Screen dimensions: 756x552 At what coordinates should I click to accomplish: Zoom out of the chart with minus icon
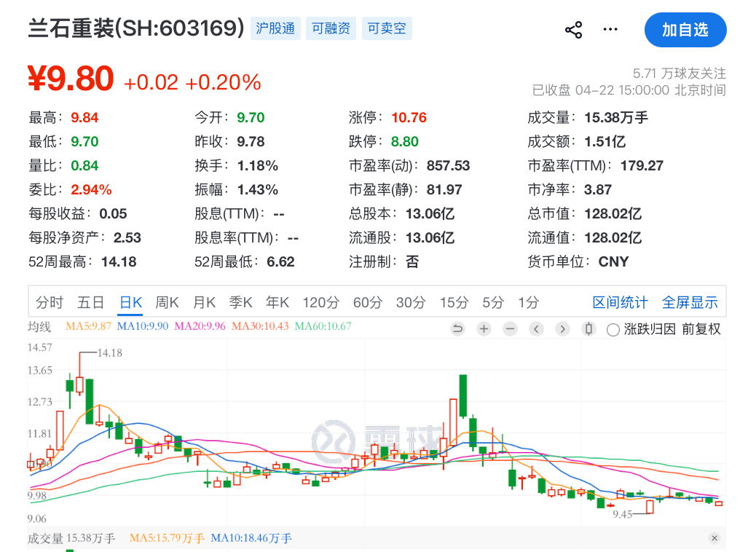[x=509, y=329]
